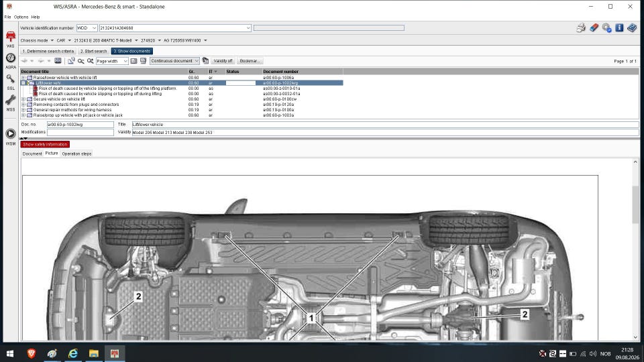Click the Modifications input field
Screen dimensions: 644x362
point(80,132)
